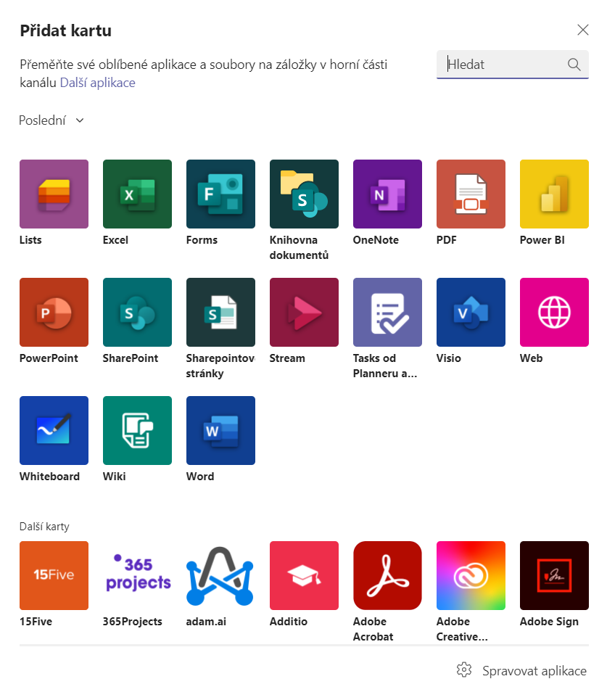Open Knihovna dokumentů
Viewport: 607px width, 700px height.
(x=304, y=194)
